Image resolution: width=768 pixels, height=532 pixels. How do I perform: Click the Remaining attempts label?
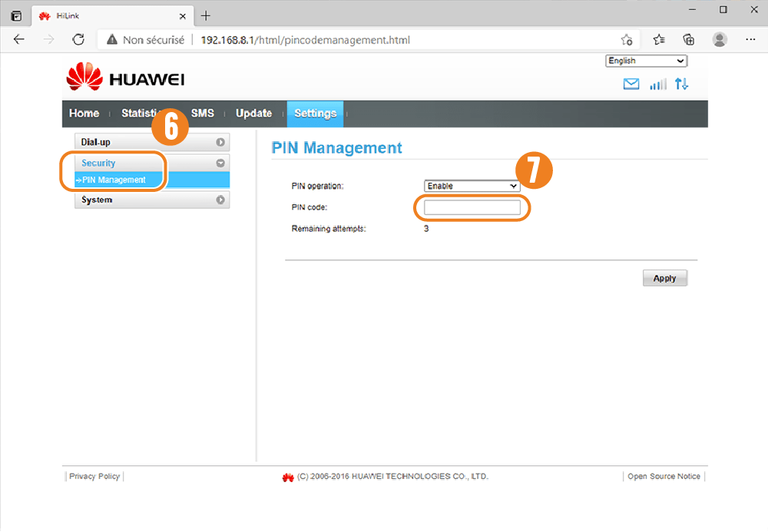329,229
